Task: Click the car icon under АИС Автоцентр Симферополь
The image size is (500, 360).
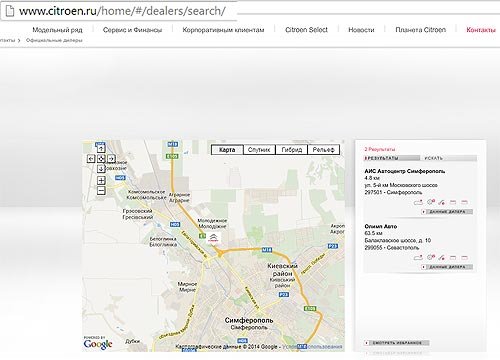Action: (418, 202)
